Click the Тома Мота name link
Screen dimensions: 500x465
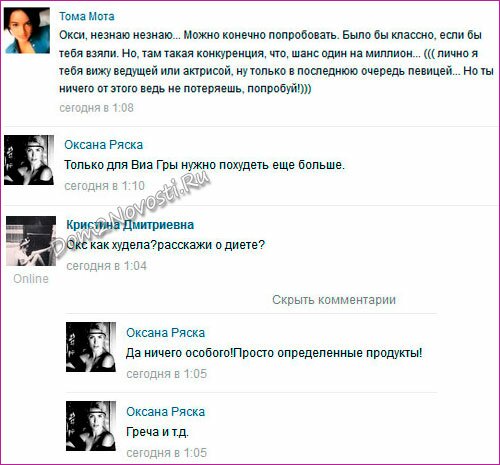[x=87, y=16]
